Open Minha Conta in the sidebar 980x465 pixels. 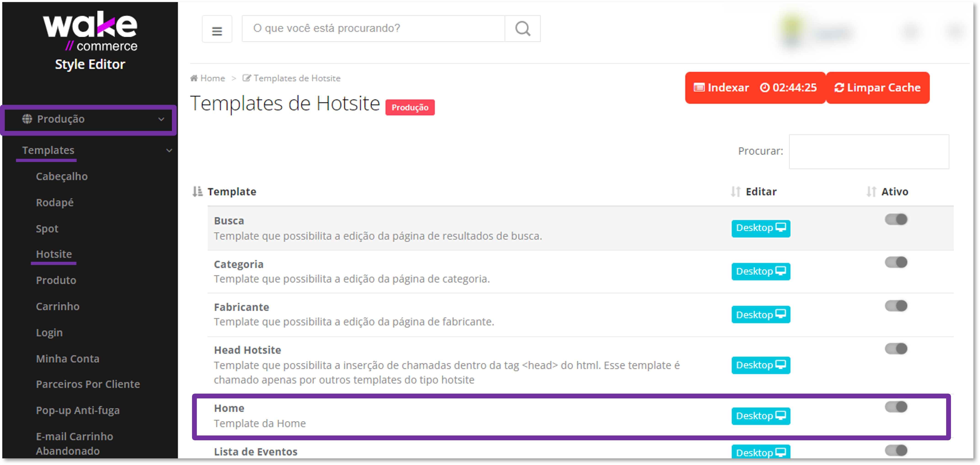click(x=68, y=359)
